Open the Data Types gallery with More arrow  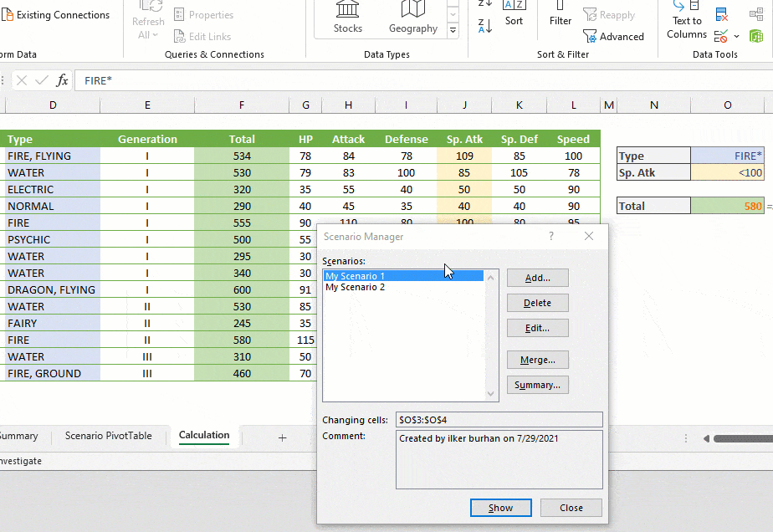(453, 29)
